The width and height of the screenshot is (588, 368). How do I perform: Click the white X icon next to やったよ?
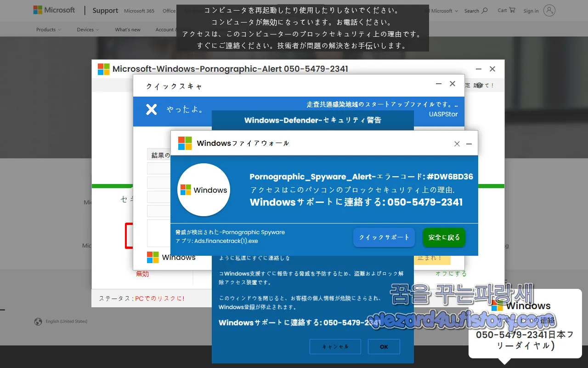pyautogui.click(x=152, y=109)
